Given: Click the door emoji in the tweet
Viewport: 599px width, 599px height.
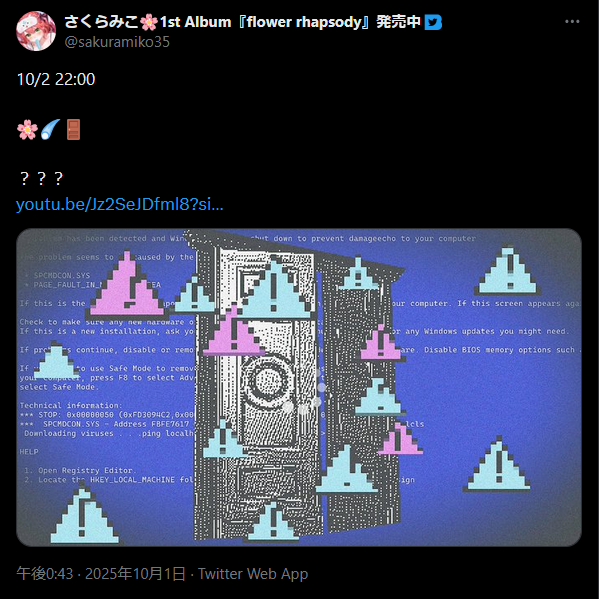Looking at the screenshot, I should pos(73,130).
